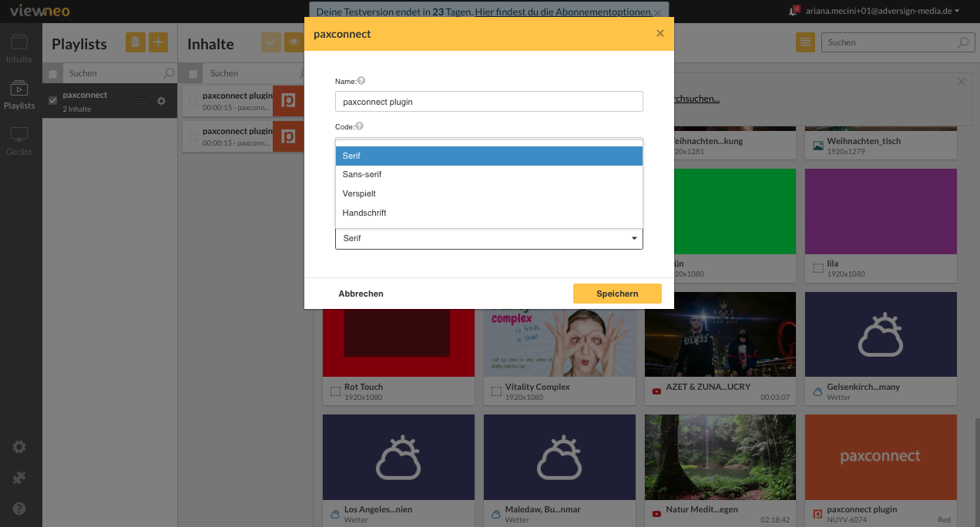Image resolution: width=980 pixels, height=527 pixels.
Task: Open the Abonnementoptionen link in banner
Action: point(562,12)
